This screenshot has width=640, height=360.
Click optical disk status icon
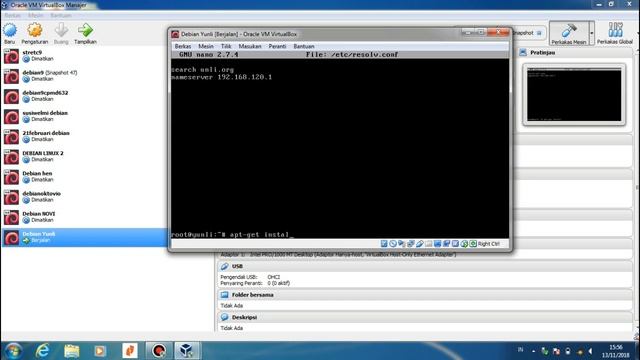pos(393,244)
